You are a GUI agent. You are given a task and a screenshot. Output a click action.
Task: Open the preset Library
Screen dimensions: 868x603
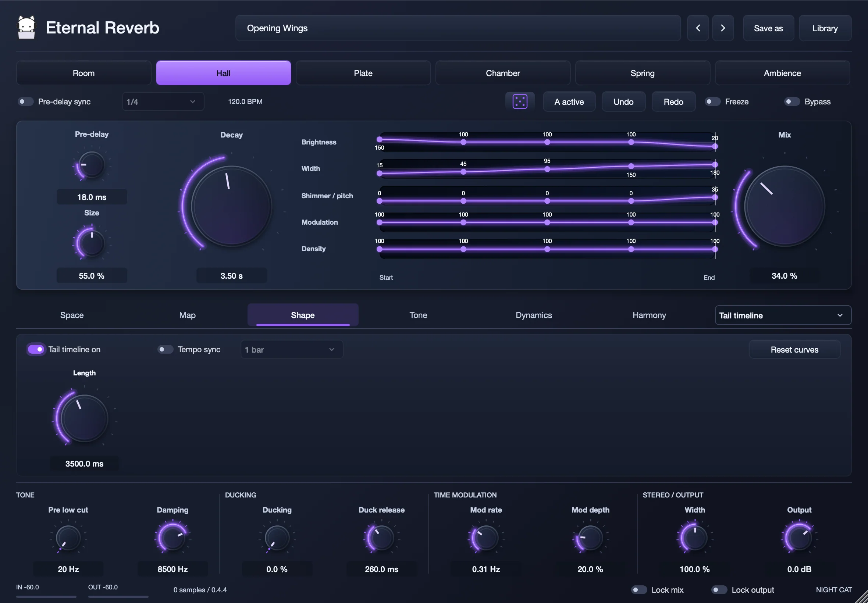click(825, 28)
